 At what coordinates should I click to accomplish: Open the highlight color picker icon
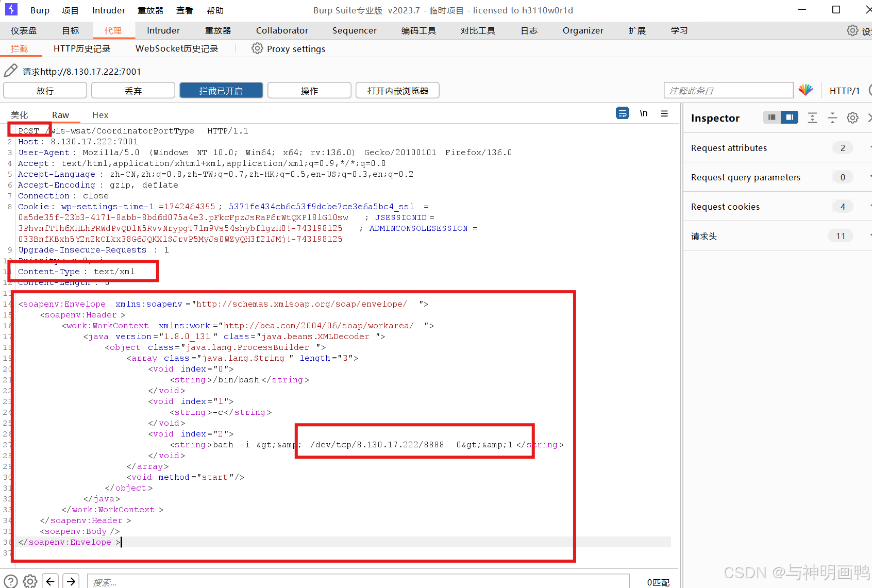pos(806,90)
